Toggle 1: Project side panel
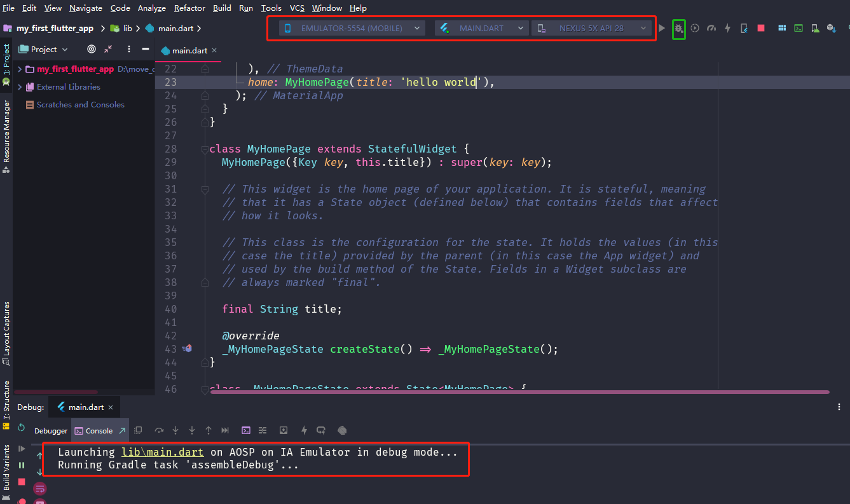The height and width of the screenshot is (504, 850). [6, 64]
